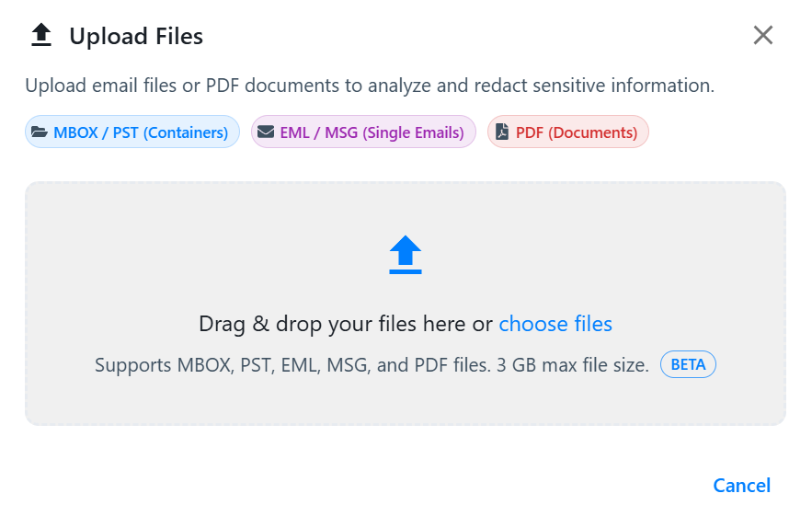Screen dimensions: 812x528
Task: Select the EML / MSG (Single Emails) chip
Action: pyautogui.click(x=363, y=132)
